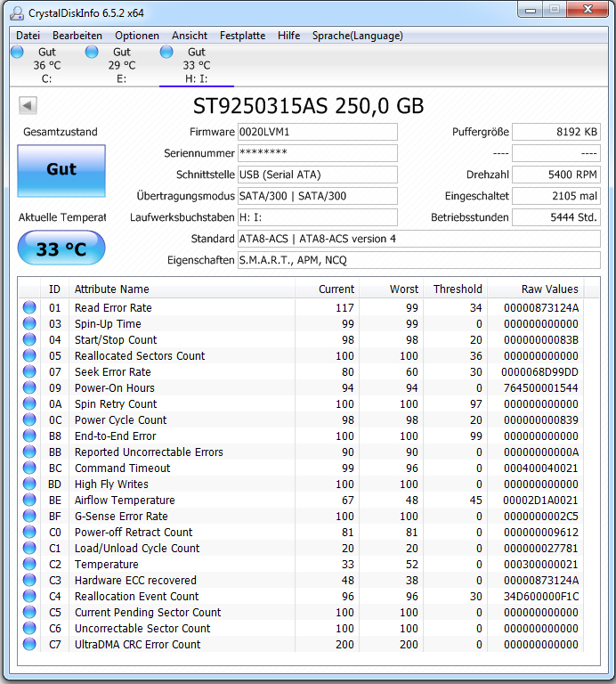Open the Bearbeiten menu

77,36
